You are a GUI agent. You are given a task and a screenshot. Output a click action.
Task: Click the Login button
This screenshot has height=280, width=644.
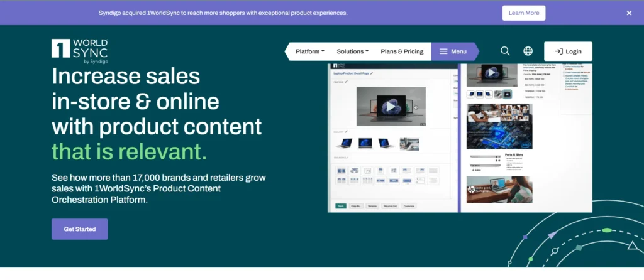[x=568, y=51]
